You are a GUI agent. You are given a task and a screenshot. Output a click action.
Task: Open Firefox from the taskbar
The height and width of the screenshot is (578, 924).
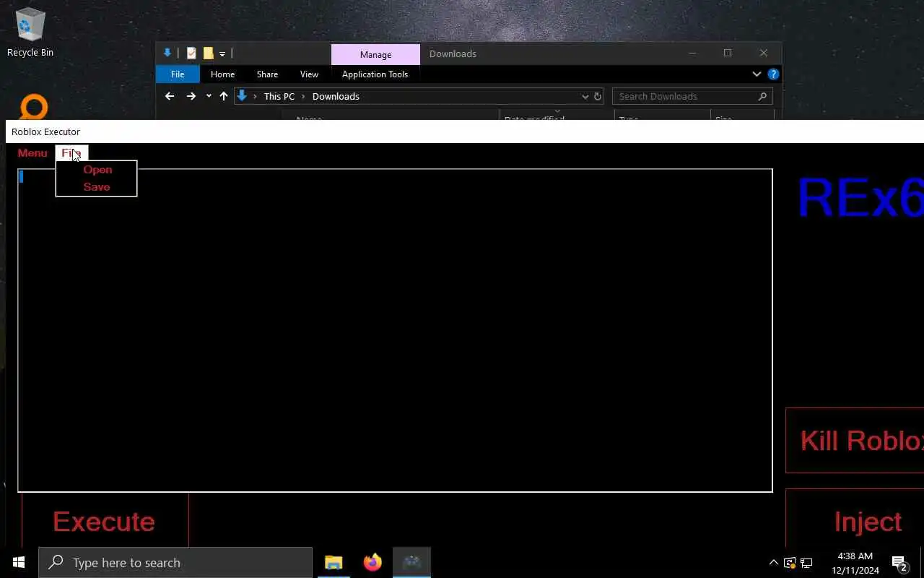(x=372, y=562)
